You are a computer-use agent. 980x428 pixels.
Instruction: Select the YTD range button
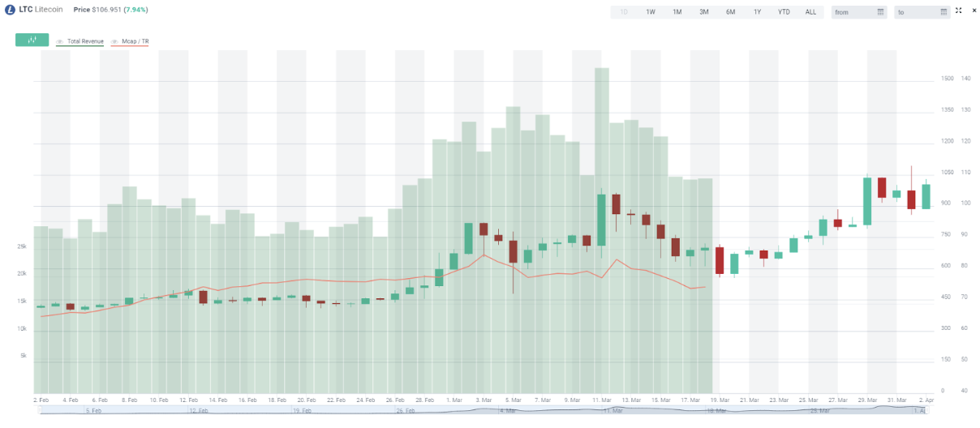(x=784, y=12)
